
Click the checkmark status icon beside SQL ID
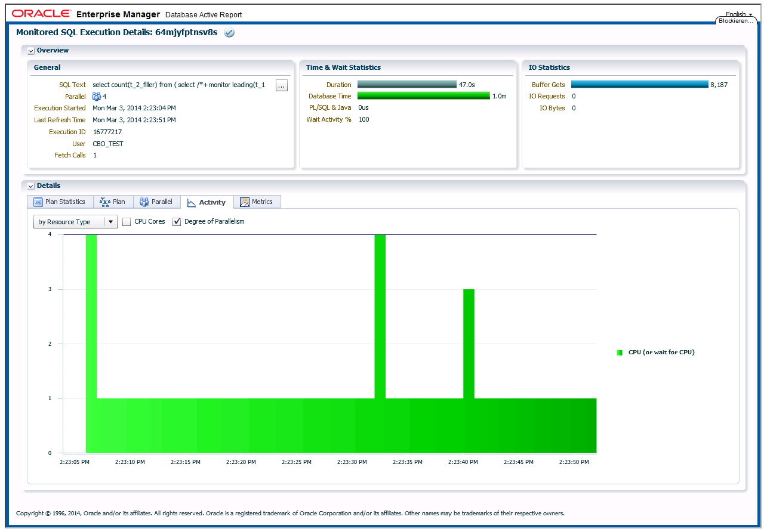tap(229, 33)
